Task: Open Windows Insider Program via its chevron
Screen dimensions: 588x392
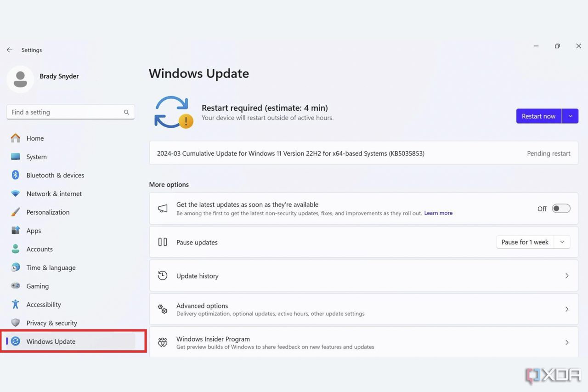Action: pos(567,342)
